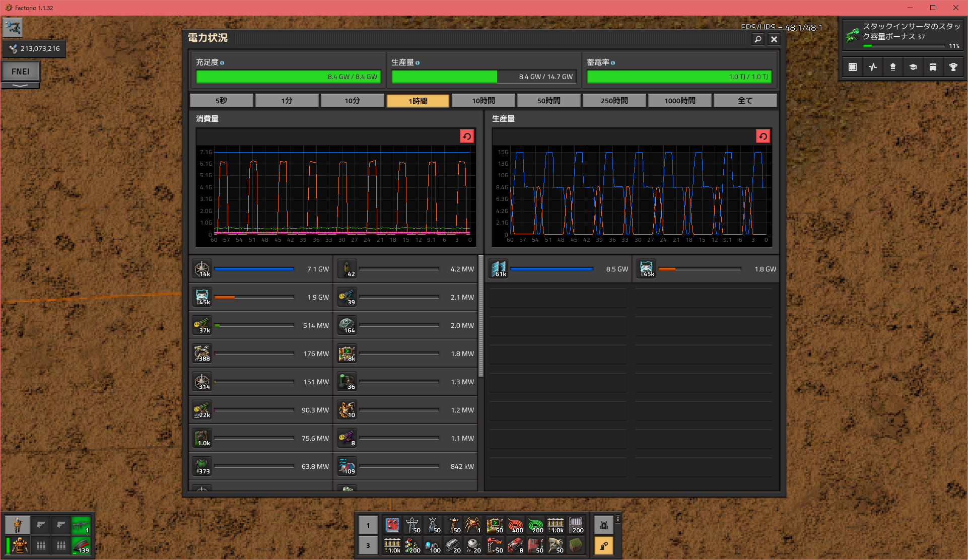
Task: Select quickbar row button 3
Action: [x=368, y=545]
